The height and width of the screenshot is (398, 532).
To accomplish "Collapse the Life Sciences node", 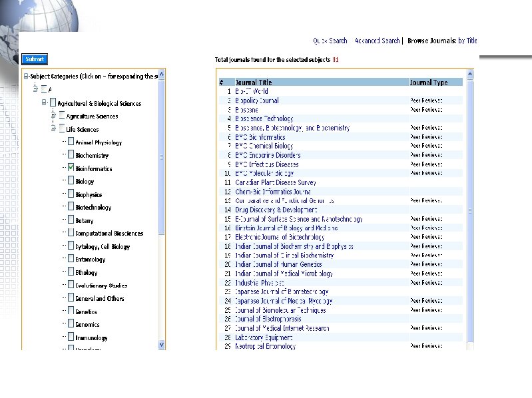I will point(53,128).
